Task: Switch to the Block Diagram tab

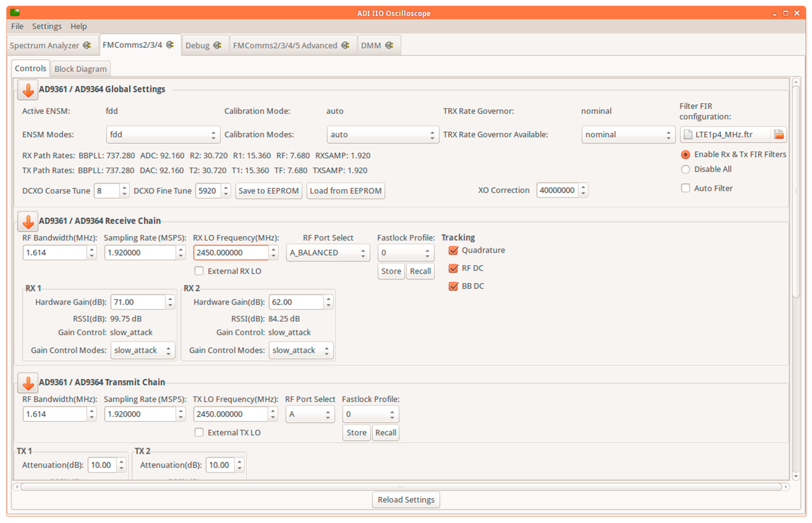Action: click(80, 69)
